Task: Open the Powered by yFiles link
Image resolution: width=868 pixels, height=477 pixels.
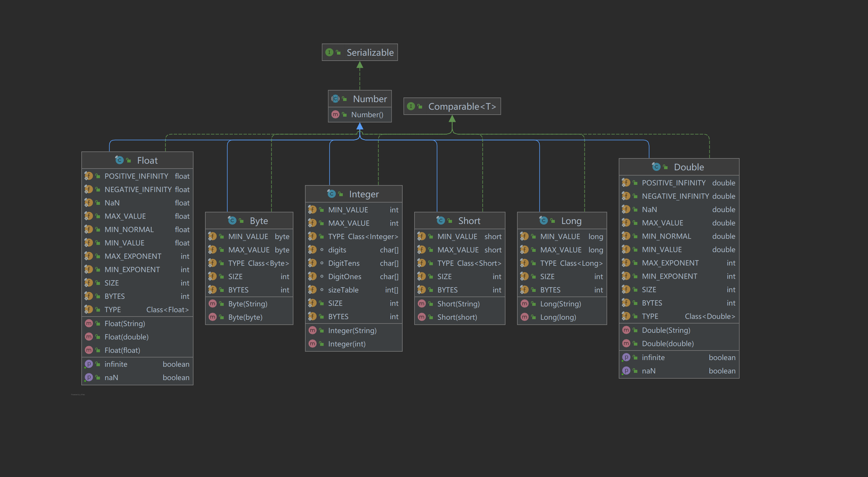Action: pos(78,394)
